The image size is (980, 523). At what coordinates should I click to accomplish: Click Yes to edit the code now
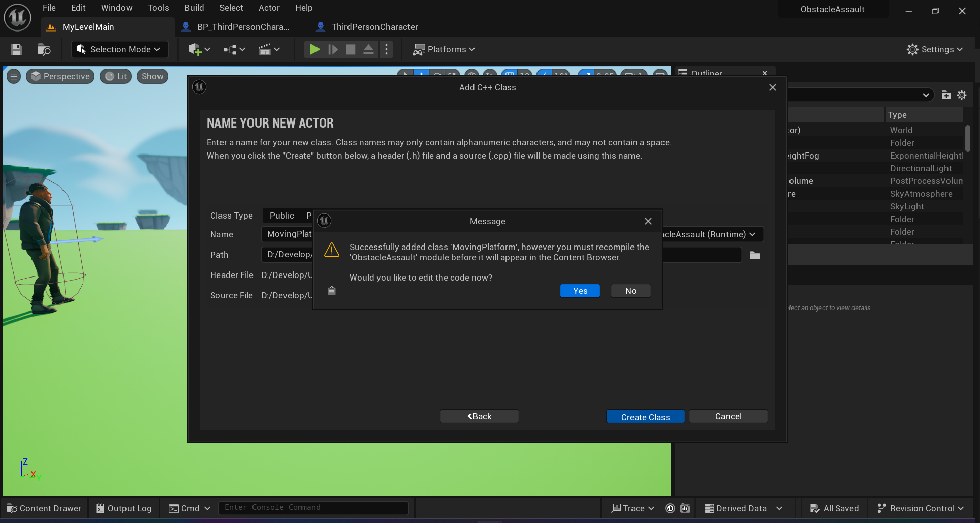(580, 291)
